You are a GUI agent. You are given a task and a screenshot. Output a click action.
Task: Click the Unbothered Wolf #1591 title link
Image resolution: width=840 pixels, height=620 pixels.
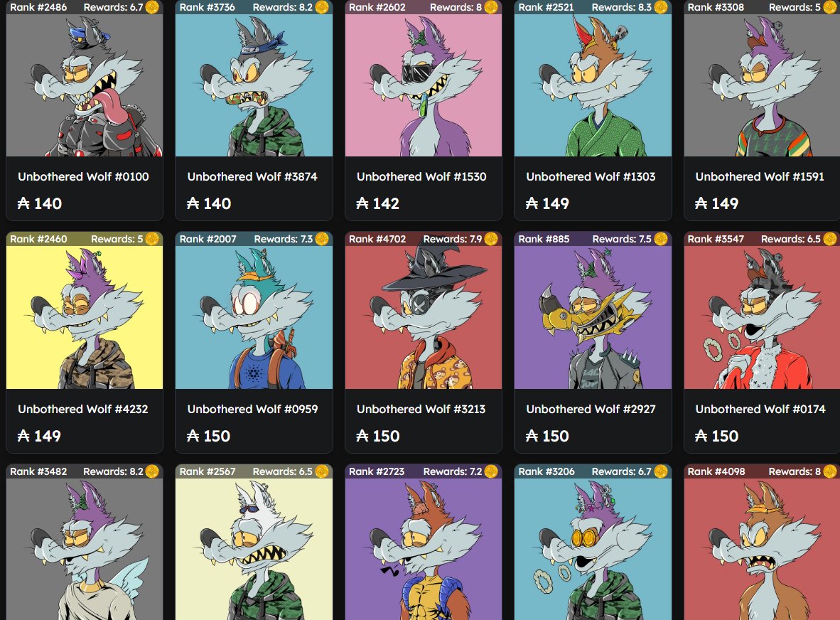coord(760,176)
